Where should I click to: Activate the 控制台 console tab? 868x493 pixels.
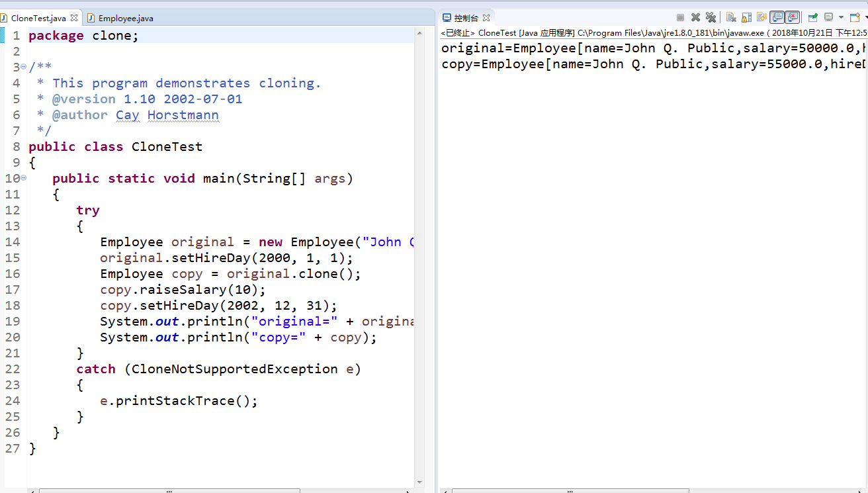point(466,18)
